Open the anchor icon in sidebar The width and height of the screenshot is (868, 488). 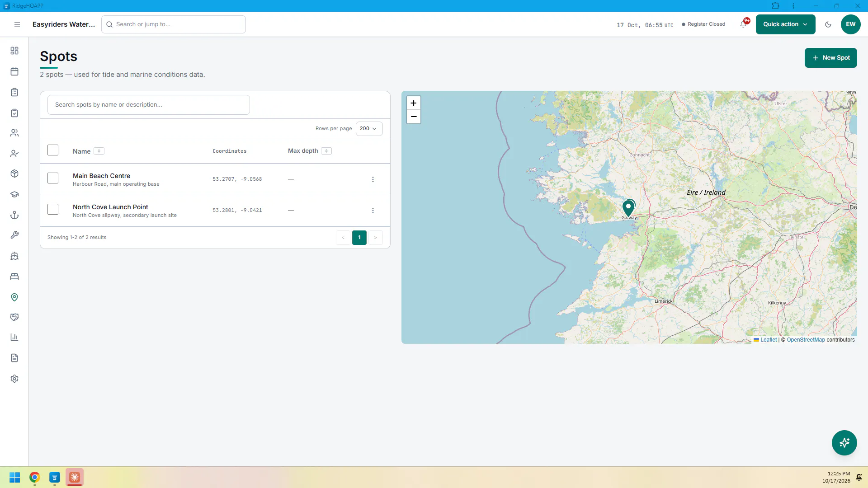click(14, 215)
